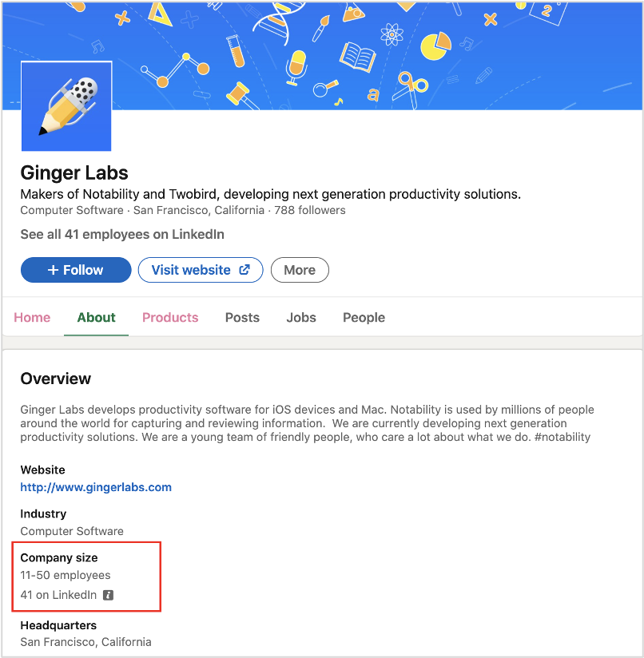This screenshot has height=658, width=644.
Task: Click the Ginger Labs company name heading
Action: pos(74,173)
